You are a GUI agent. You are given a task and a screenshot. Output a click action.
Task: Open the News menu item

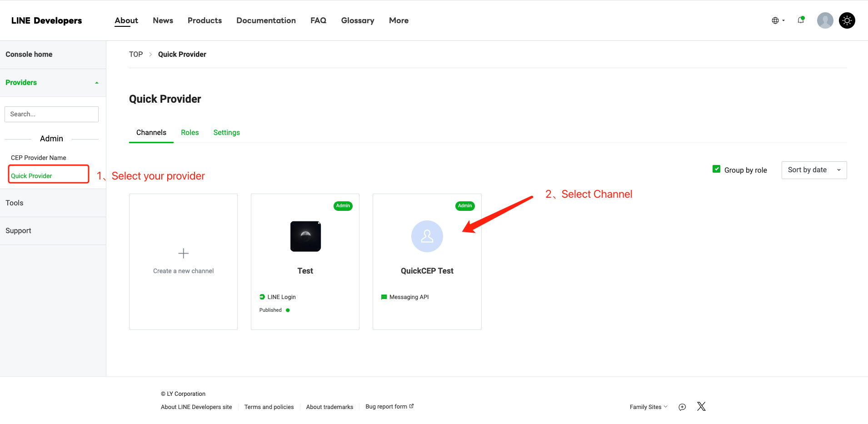point(163,20)
